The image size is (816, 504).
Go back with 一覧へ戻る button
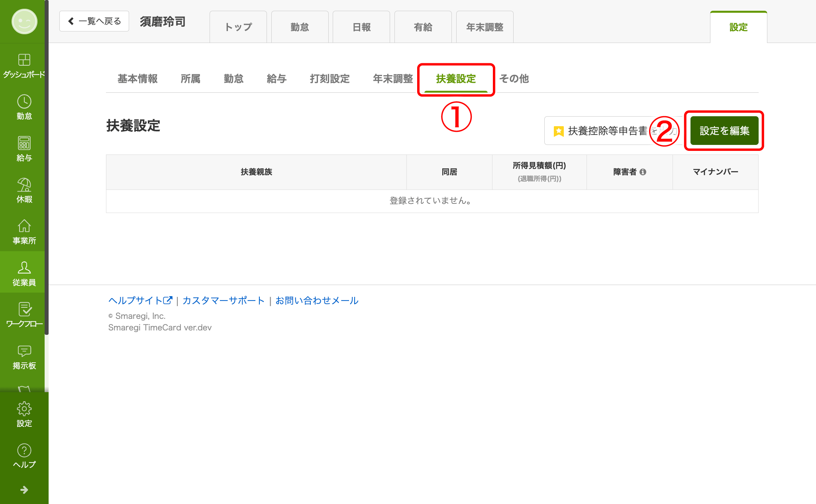94,21
